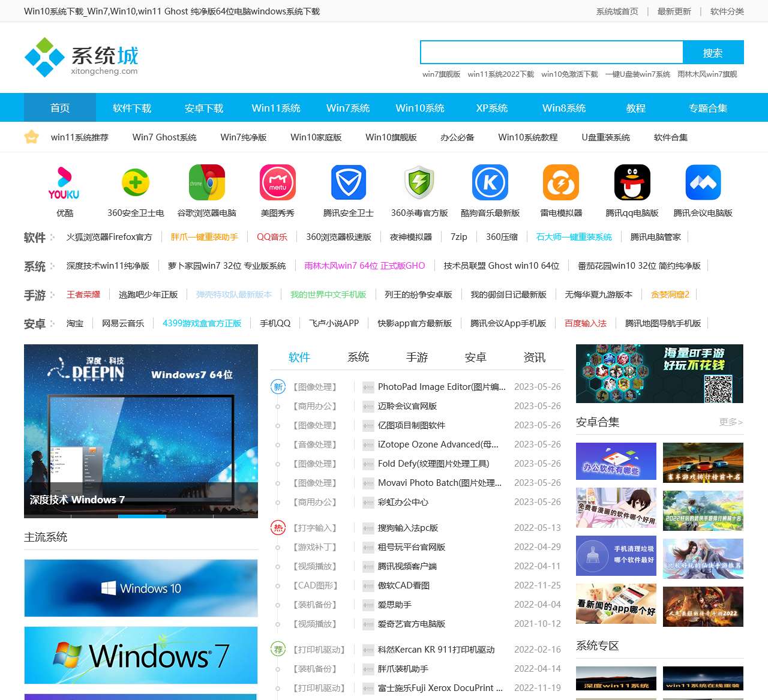Click the Tencent QQ penguin icon
768x700 pixels.
click(x=632, y=182)
